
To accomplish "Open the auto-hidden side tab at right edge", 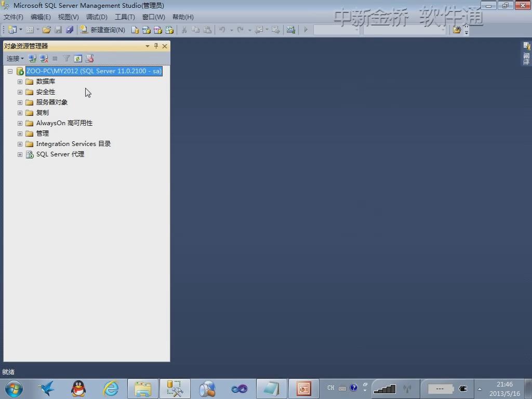I will click(x=526, y=54).
